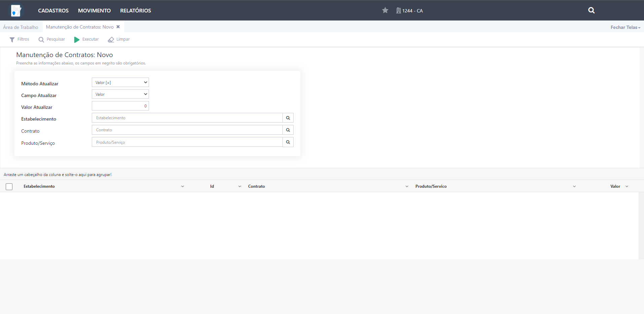Click the Filtros funnel button
Viewport: 644px width, 314px height.
(x=20, y=39)
